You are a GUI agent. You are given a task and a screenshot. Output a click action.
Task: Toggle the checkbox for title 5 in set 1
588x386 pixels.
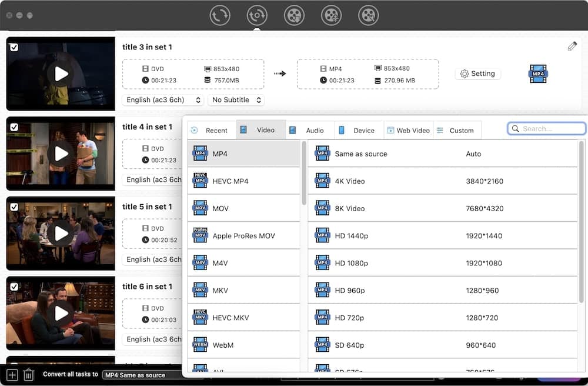(x=14, y=207)
